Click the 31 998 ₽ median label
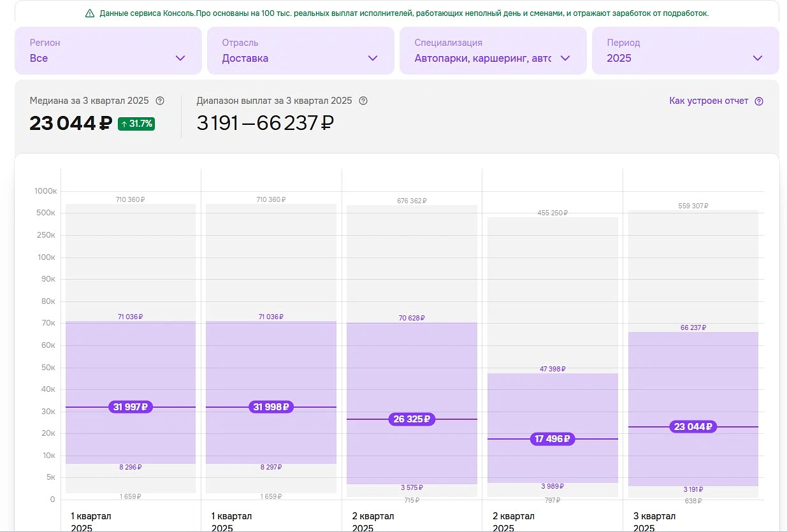 [x=271, y=407]
